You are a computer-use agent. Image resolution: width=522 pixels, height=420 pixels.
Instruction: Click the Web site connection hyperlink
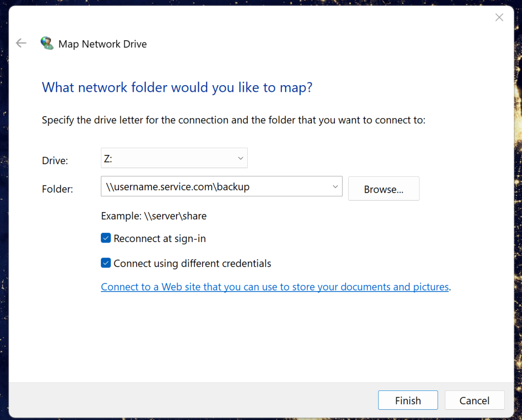(275, 286)
